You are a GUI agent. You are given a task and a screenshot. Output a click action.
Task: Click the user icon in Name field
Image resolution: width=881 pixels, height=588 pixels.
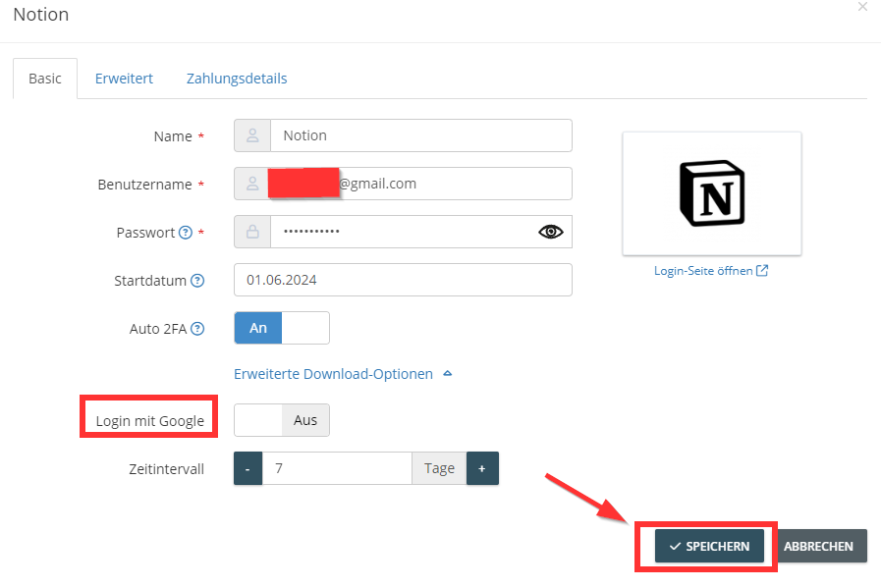point(252,135)
